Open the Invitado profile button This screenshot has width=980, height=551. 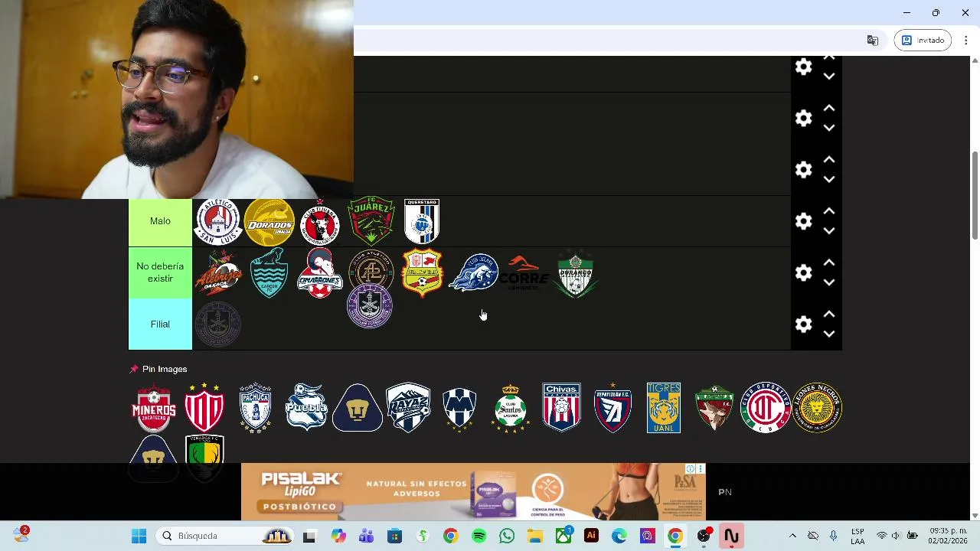[x=923, y=41]
